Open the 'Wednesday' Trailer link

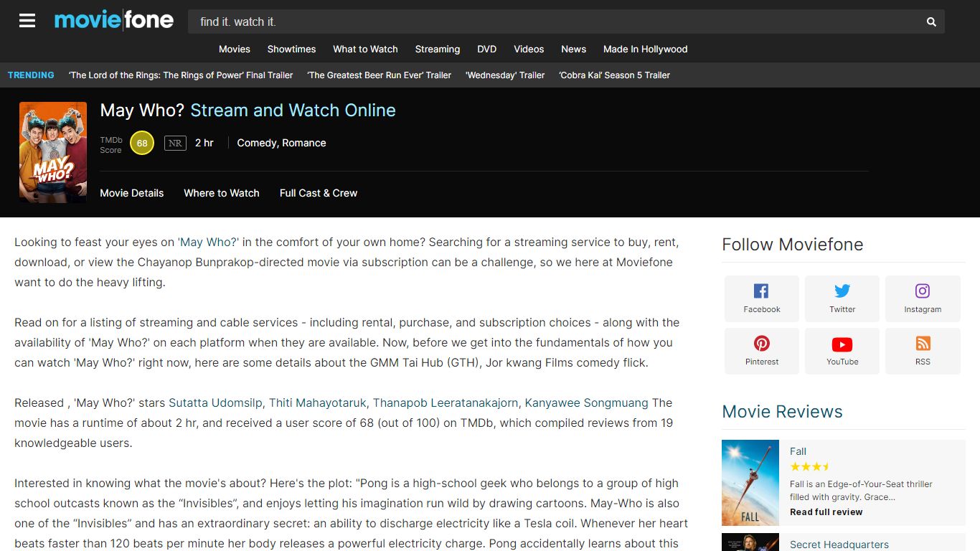[x=505, y=75]
